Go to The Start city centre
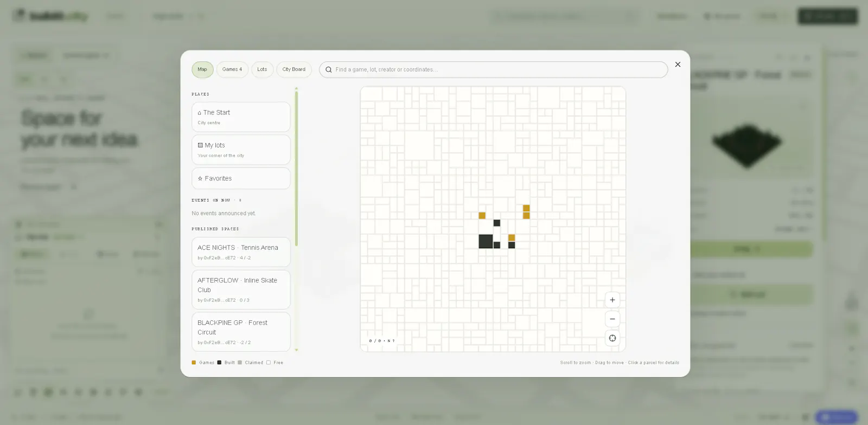Screen dimensions: 868x425 pyautogui.click(x=241, y=117)
